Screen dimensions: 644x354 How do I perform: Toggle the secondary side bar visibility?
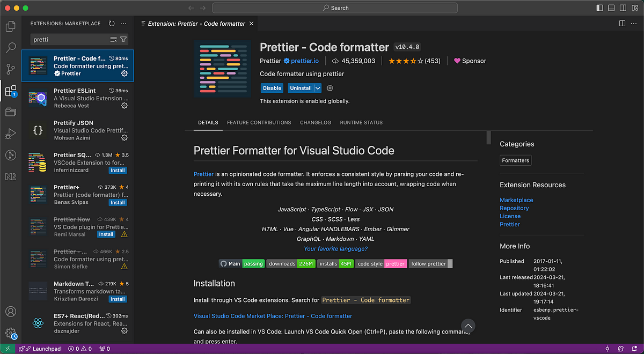pyautogui.click(x=623, y=8)
